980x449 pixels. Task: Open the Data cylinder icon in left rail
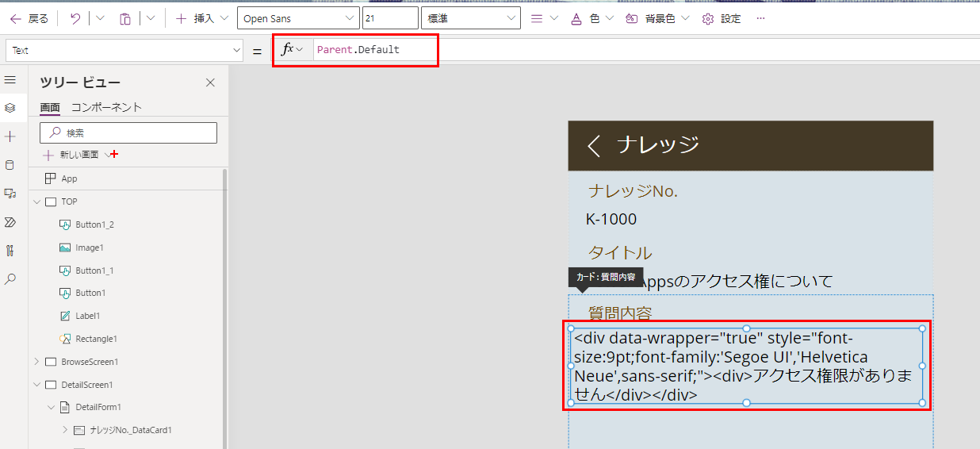tap(10, 165)
